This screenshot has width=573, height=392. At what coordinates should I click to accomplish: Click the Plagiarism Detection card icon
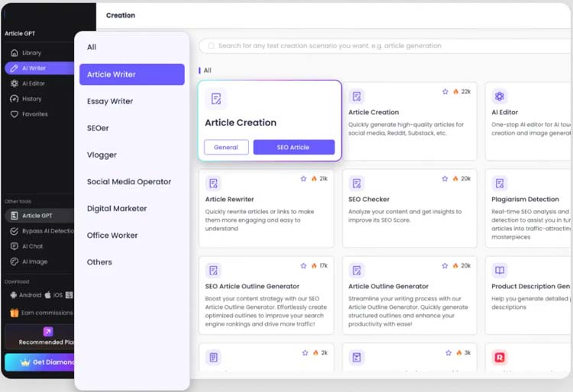click(500, 183)
